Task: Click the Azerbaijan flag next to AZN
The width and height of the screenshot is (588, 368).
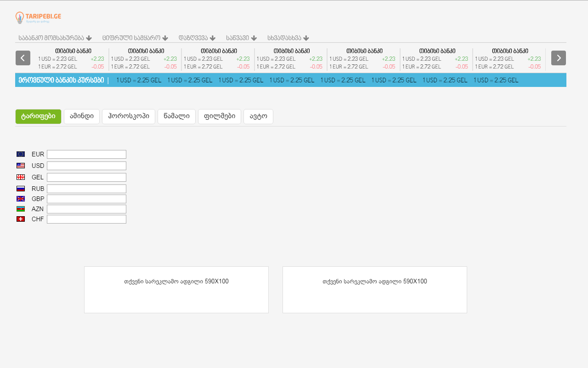Action: 21,209
